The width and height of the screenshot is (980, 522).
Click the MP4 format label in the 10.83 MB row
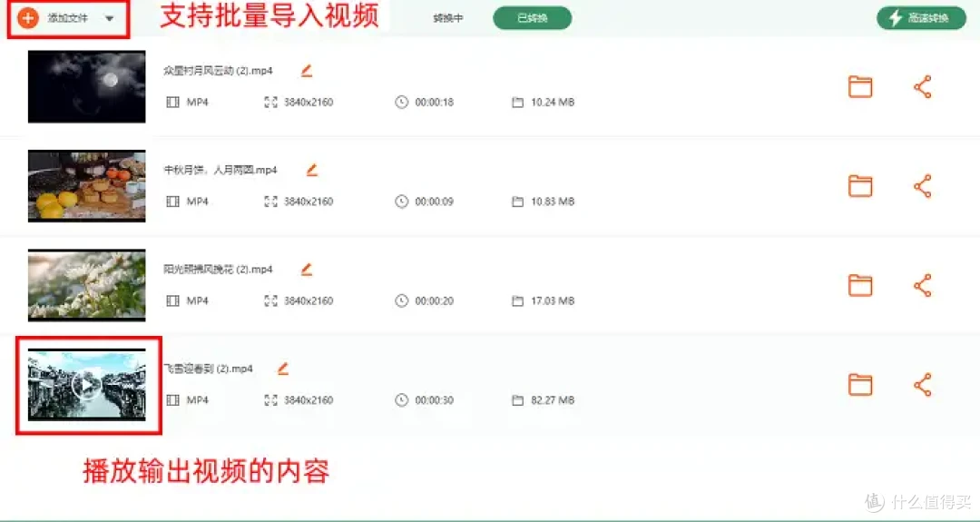pyautogui.click(x=198, y=202)
